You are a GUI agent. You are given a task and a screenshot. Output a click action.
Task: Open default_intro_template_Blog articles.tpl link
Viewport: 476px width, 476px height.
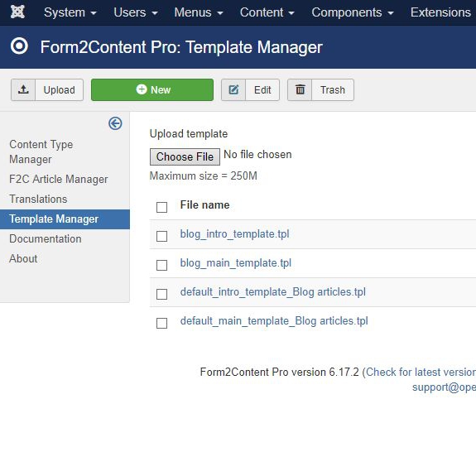click(x=273, y=292)
